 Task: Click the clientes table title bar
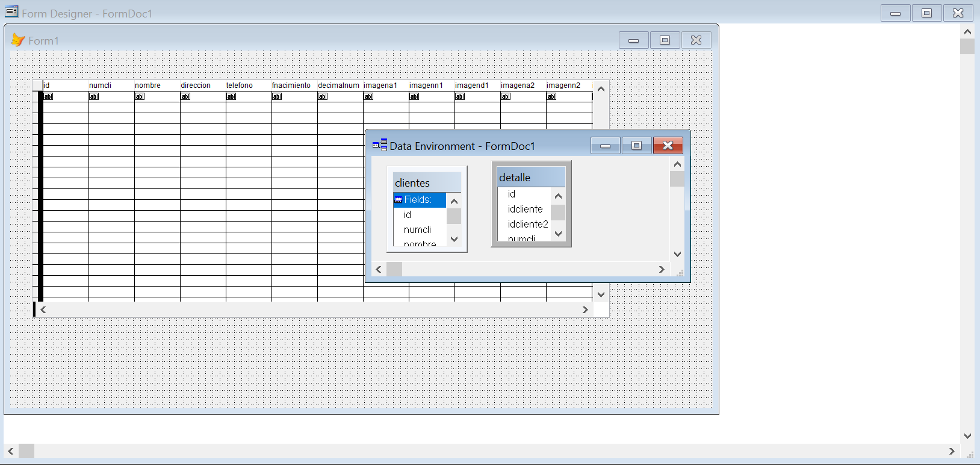point(427,183)
